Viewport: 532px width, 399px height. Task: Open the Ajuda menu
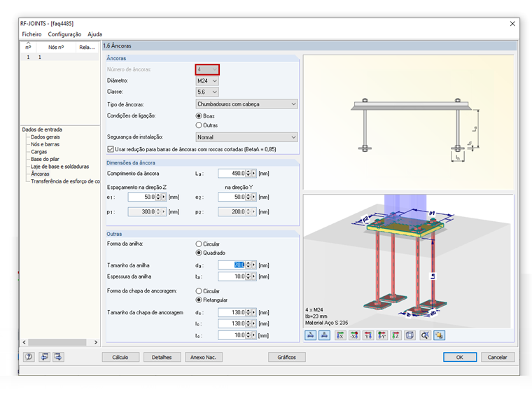point(94,34)
